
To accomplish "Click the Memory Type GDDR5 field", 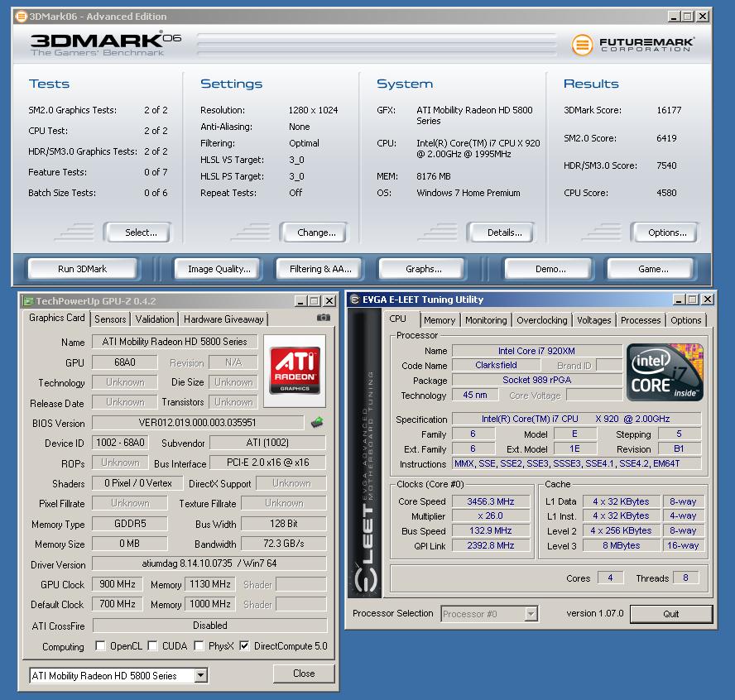I will pos(130,524).
